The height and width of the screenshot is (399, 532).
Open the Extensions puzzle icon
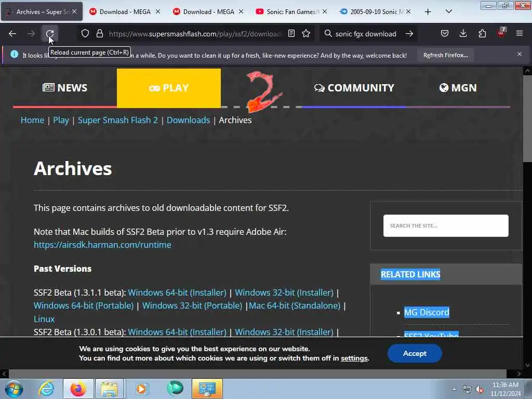[x=482, y=34]
